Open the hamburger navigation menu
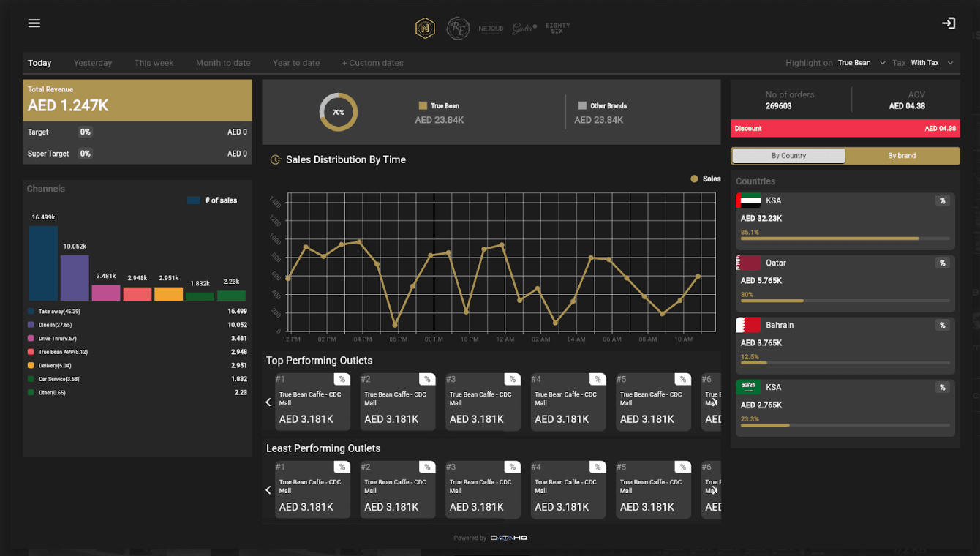 coord(34,23)
